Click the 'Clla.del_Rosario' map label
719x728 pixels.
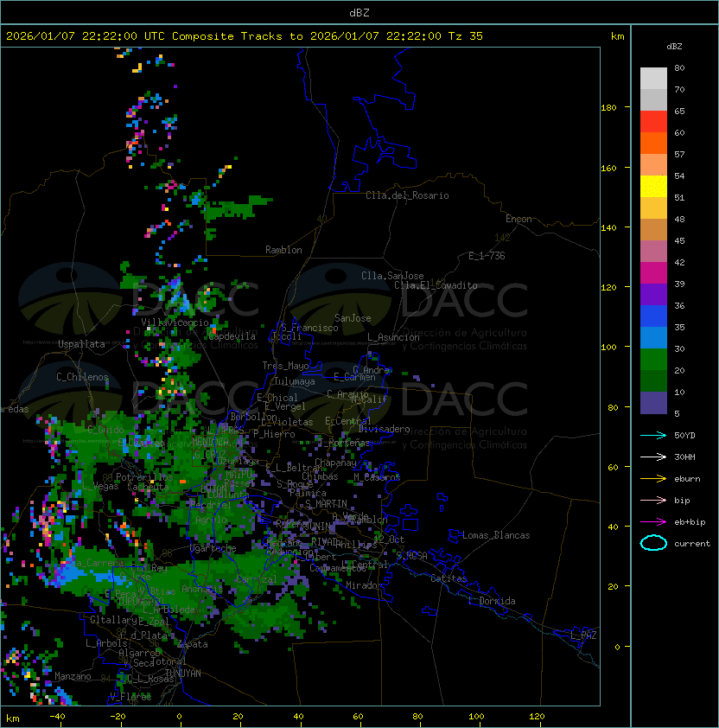[407, 195]
